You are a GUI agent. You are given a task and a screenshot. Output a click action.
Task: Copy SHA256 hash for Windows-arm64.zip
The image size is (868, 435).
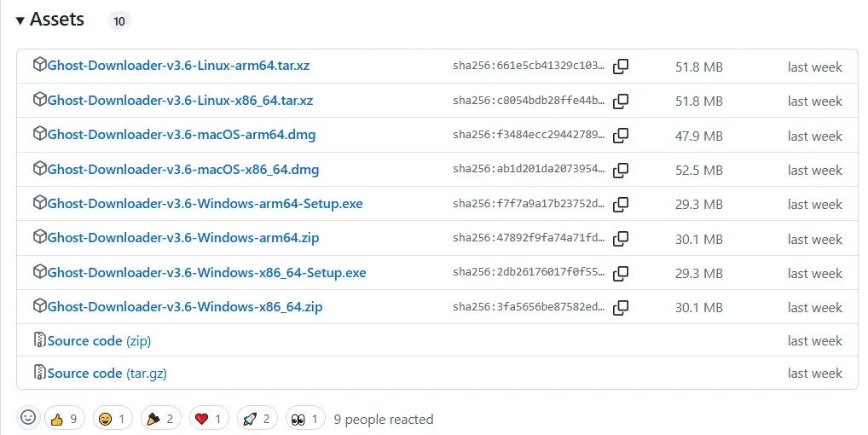tap(621, 238)
